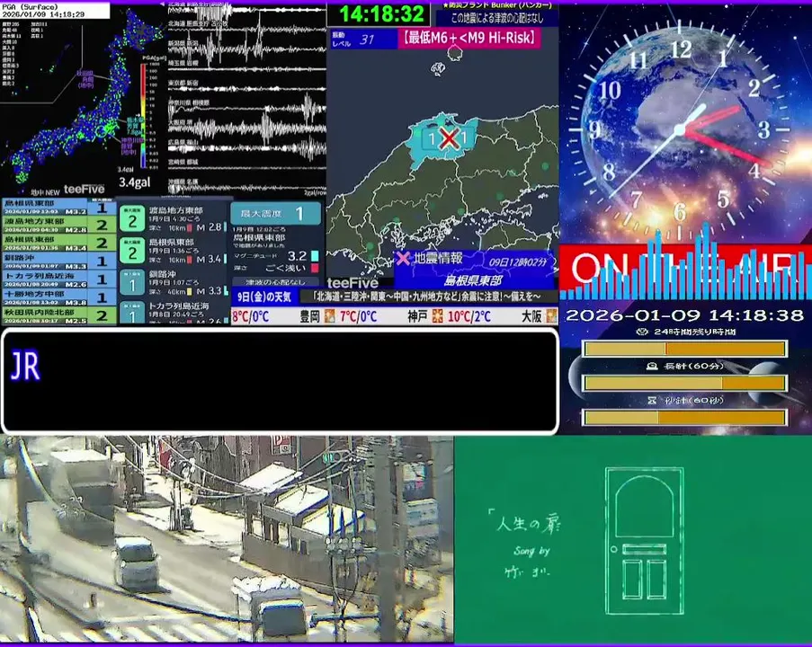The height and width of the screenshot is (647, 812).
Task: Click the 津波の心配なし label
Action: [275, 282]
